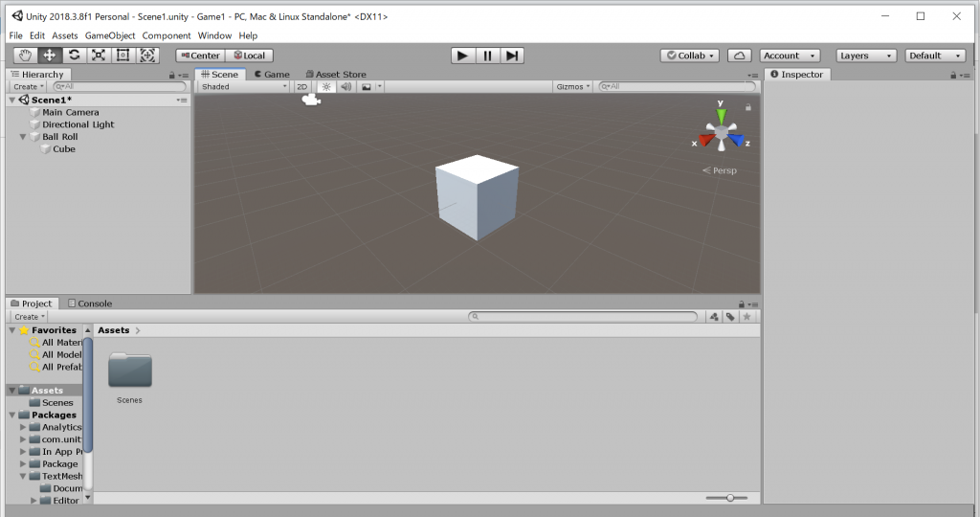Open the Default layout dropdown

[x=935, y=55]
